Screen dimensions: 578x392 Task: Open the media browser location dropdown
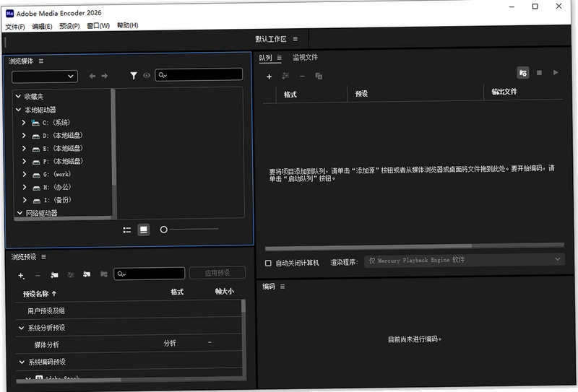click(x=45, y=77)
